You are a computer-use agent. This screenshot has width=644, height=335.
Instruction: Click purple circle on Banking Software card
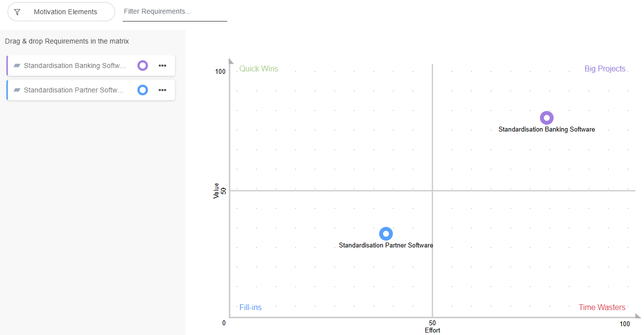(143, 66)
